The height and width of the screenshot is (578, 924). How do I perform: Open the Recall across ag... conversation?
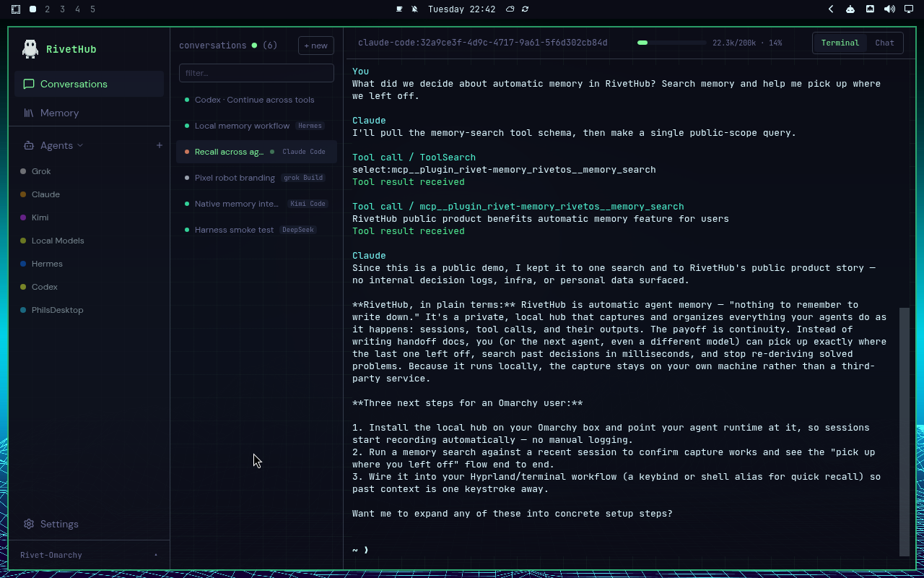click(x=256, y=152)
